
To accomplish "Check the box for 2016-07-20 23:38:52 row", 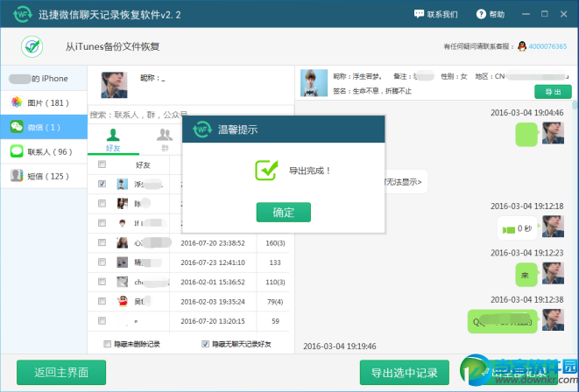I will [102, 242].
